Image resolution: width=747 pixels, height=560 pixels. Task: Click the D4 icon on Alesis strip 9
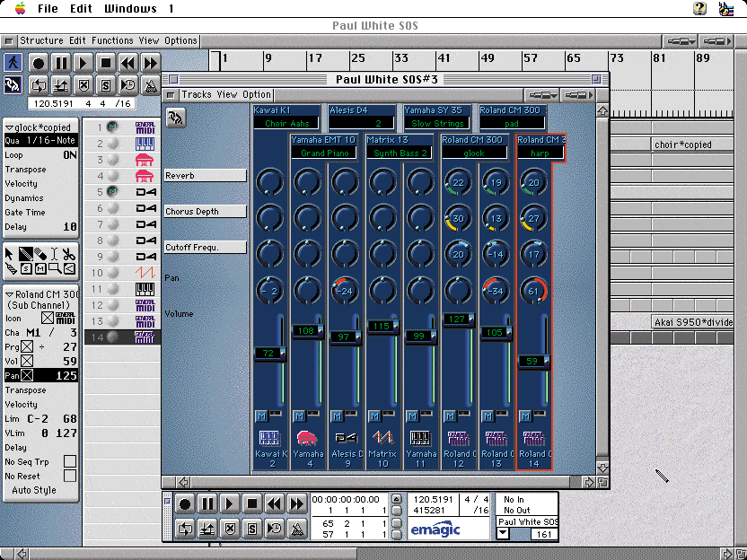click(345, 437)
